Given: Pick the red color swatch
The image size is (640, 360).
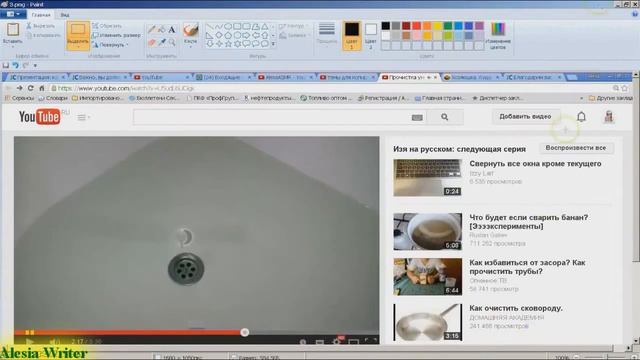Looking at the screenshot, I should point(416,26).
